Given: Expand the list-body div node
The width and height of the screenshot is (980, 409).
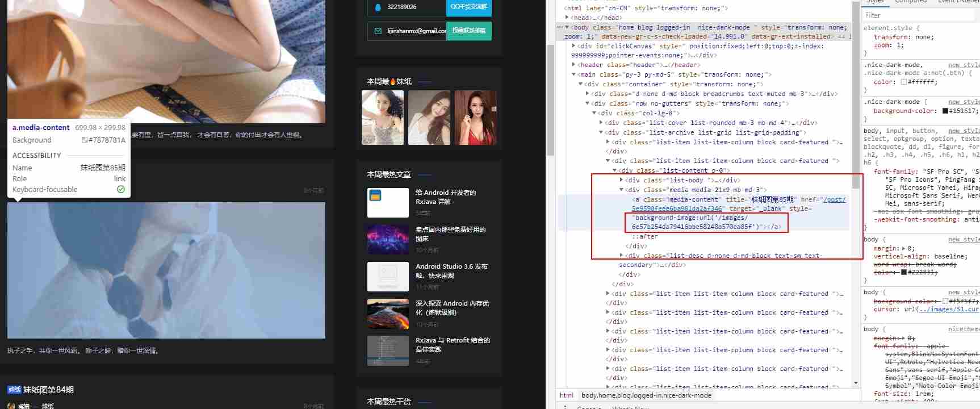Looking at the screenshot, I should 621,180.
